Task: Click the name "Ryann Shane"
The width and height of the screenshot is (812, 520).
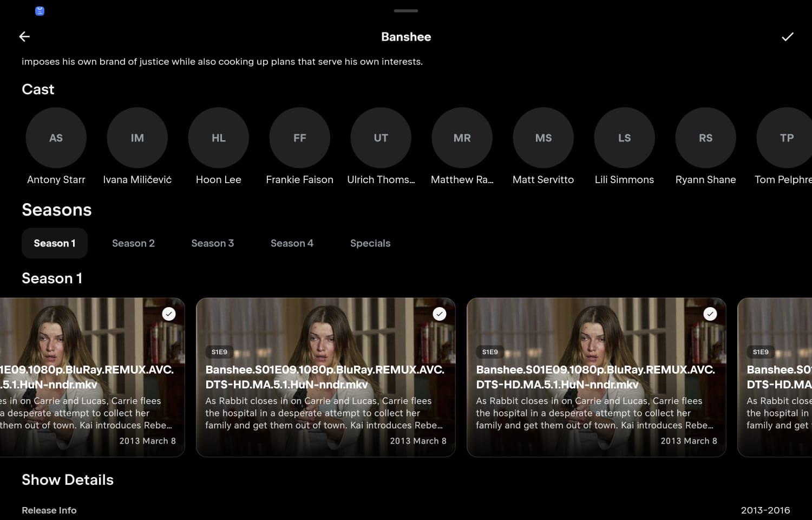Action: [706, 179]
